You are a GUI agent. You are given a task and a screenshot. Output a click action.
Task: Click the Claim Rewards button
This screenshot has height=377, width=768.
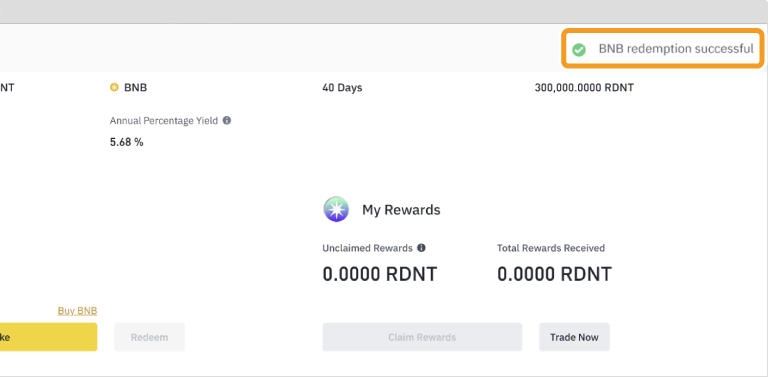tap(422, 337)
